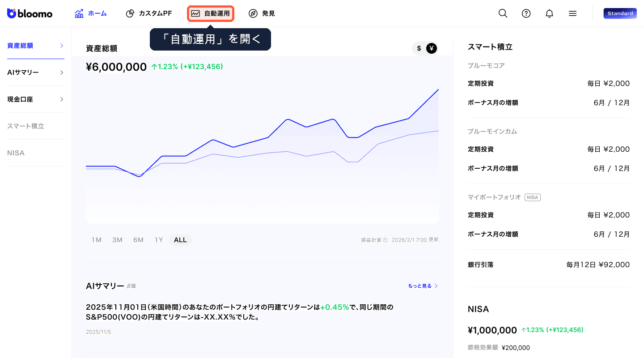
Task: Open the search magnifier icon
Action: tap(503, 13)
